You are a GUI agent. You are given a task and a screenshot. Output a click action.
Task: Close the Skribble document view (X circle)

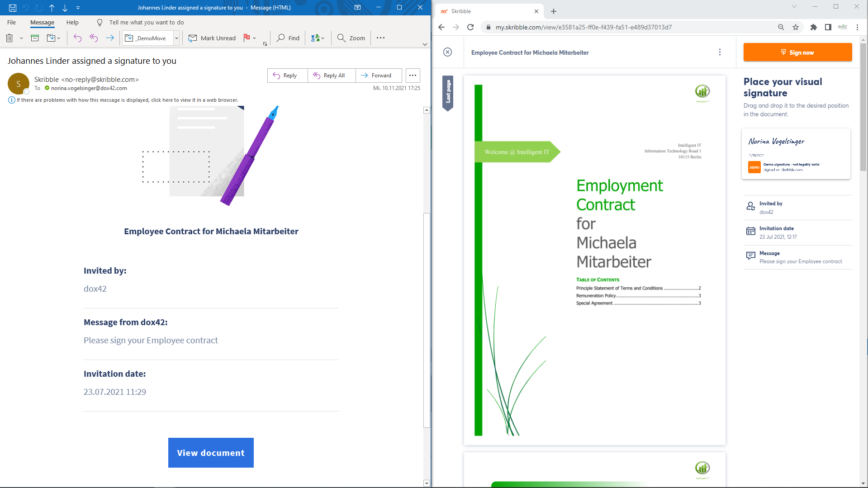pos(447,52)
